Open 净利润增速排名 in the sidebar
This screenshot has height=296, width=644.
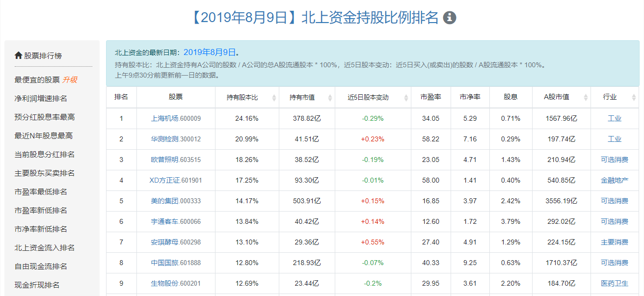click(x=41, y=99)
